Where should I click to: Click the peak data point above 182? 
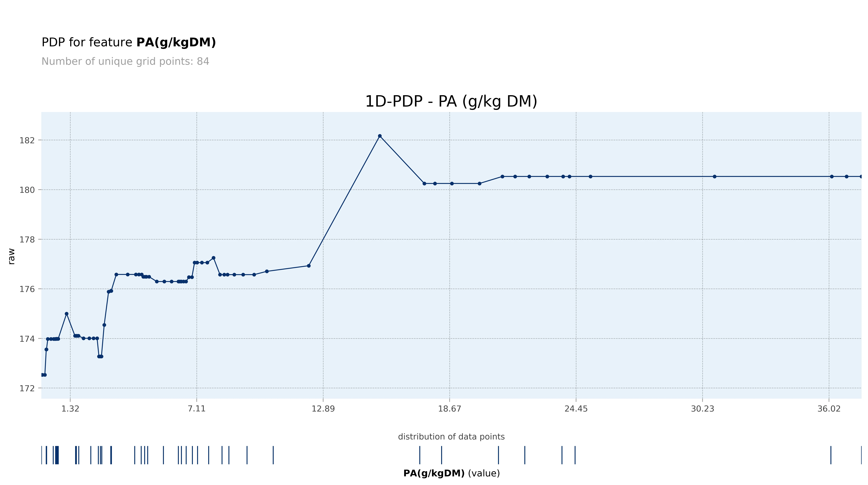pyautogui.click(x=380, y=136)
